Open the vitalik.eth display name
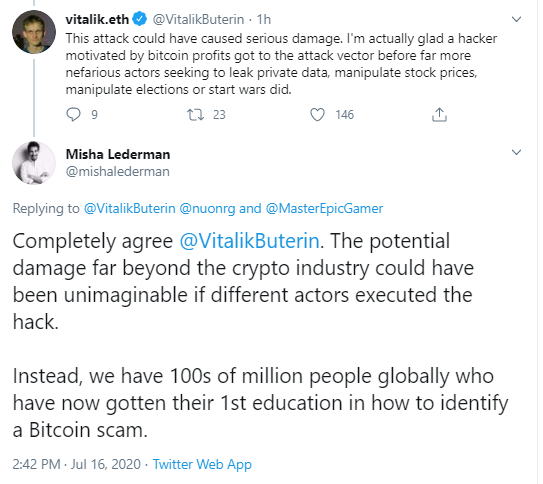 coord(97,19)
